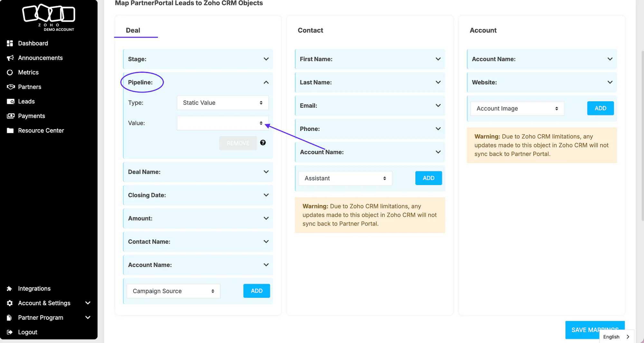Viewport: 644px width, 343px height.
Task: Open the Dashboard menu item
Action: pyautogui.click(x=33, y=43)
